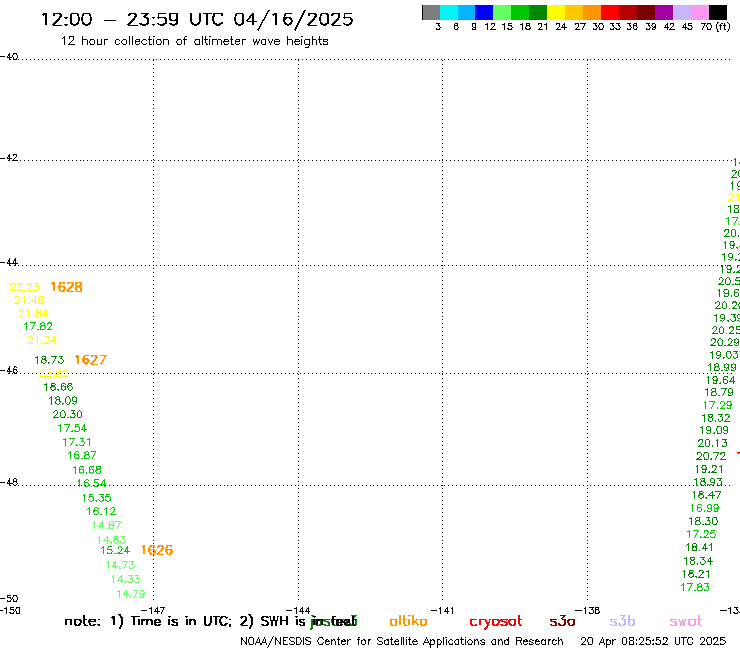740x650 pixels.
Task: Select the light green 15 ft legend swatch
Action: (x=502, y=12)
